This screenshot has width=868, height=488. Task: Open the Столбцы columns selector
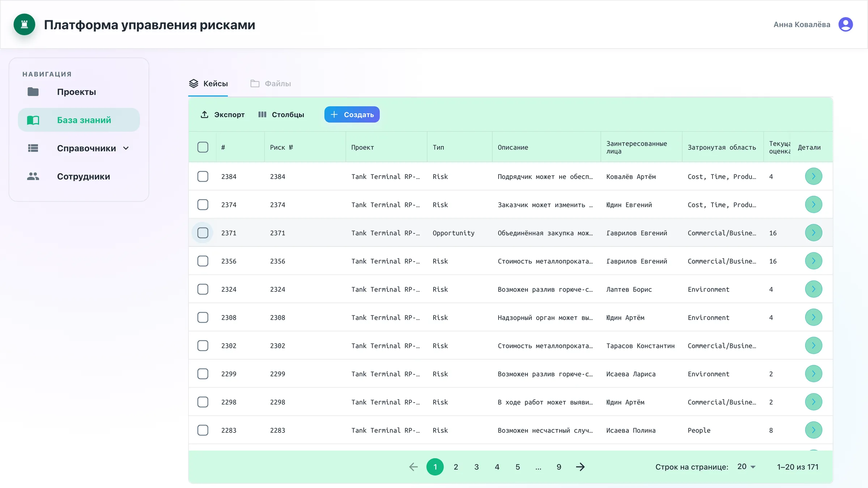click(281, 115)
